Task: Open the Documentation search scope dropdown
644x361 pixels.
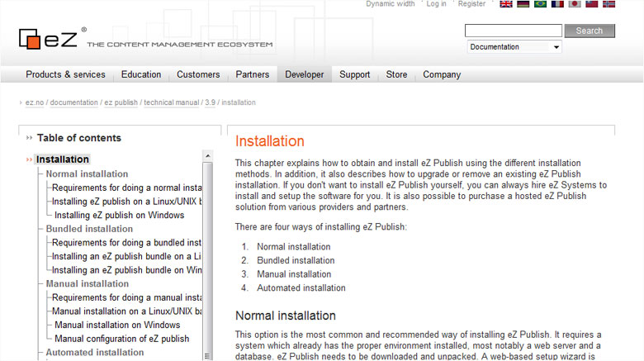Action: point(514,47)
